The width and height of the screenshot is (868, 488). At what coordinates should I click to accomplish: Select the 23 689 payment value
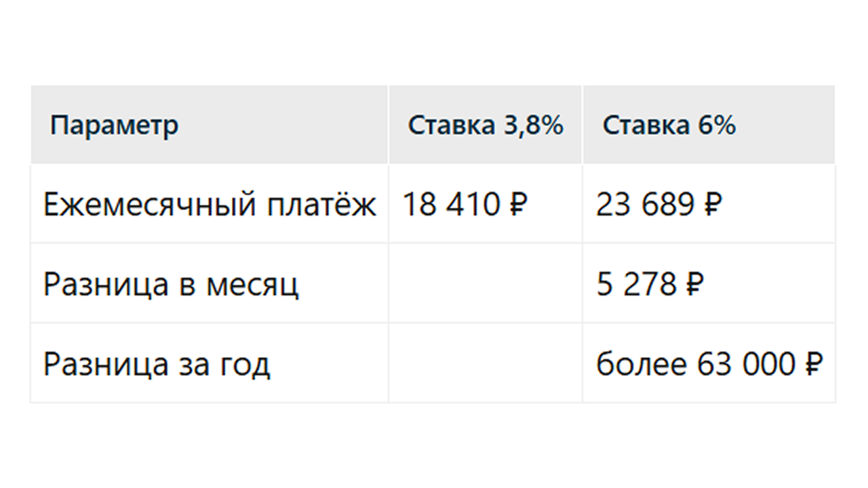coord(646,204)
